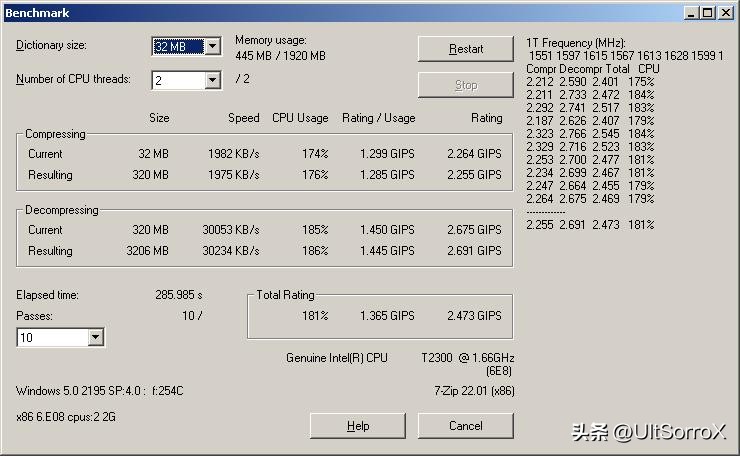
Task: Maximize the Benchmark window
Action: 708,13
